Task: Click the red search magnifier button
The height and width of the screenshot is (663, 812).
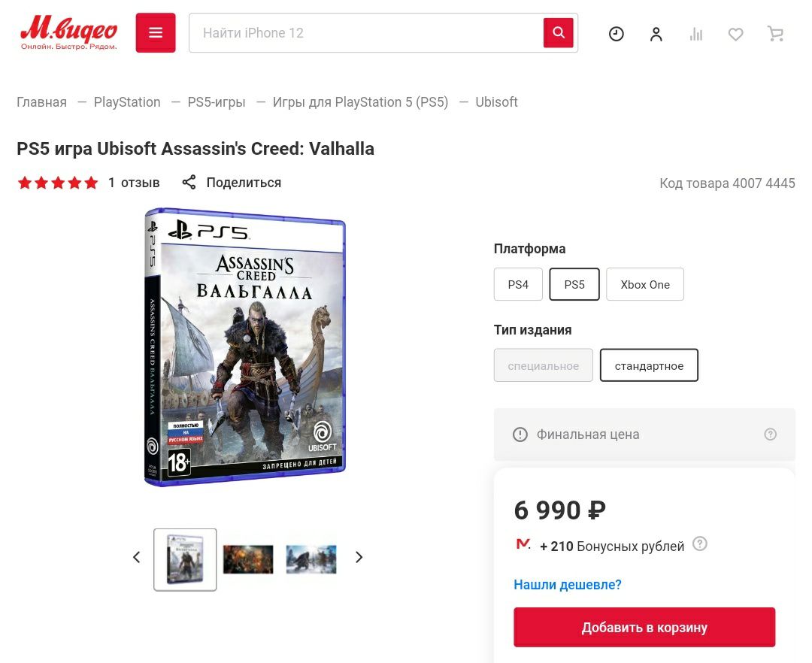Action: (x=558, y=32)
